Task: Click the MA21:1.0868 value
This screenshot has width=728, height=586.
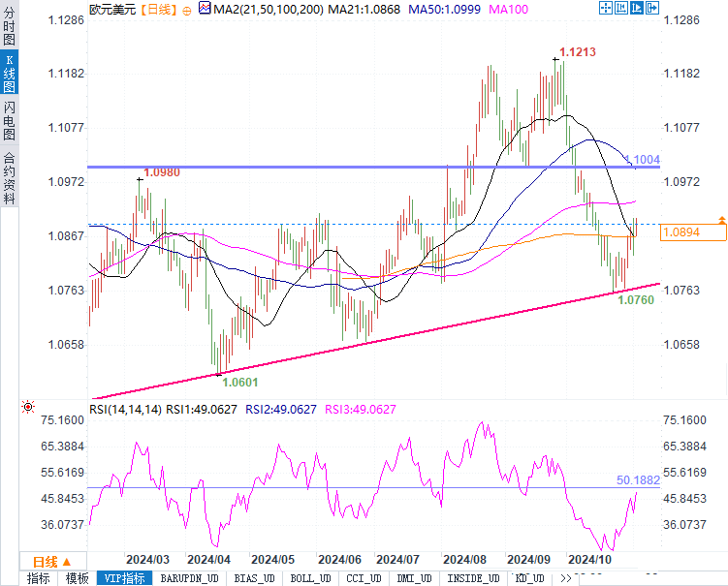Action: pyautogui.click(x=364, y=10)
